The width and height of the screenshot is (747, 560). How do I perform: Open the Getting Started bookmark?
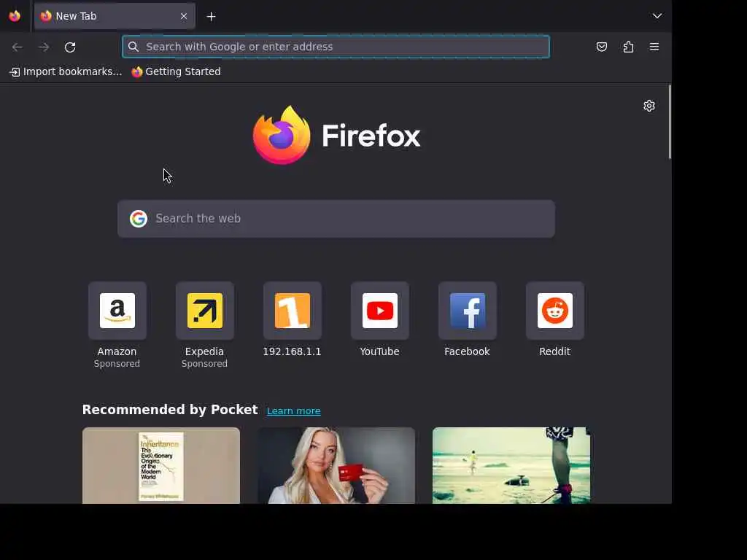(x=176, y=71)
